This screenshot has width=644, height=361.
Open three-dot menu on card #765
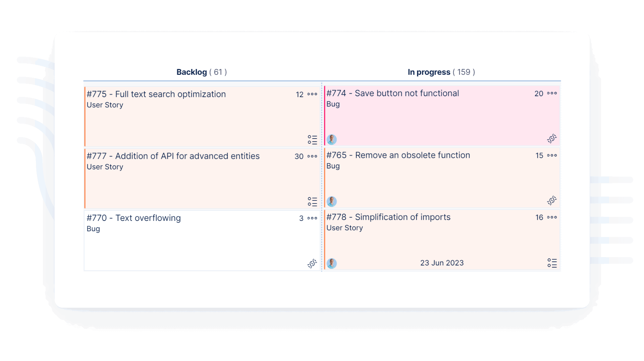pyautogui.click(x=552, y=155)
